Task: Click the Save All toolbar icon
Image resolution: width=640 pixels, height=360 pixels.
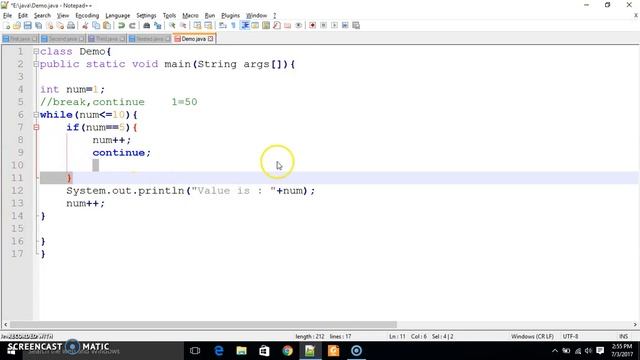Action: coord(38,25)
